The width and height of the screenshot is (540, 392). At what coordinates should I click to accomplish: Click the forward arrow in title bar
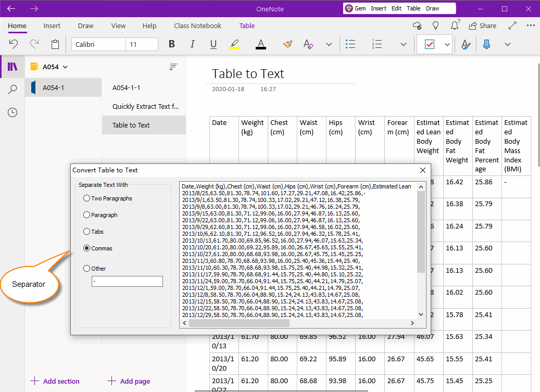34,9
